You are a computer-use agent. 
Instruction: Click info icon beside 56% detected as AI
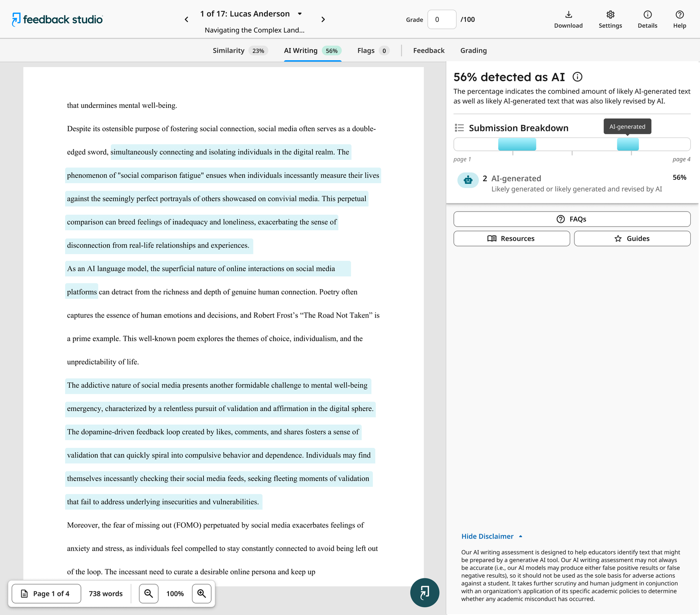tap(577, 76)
